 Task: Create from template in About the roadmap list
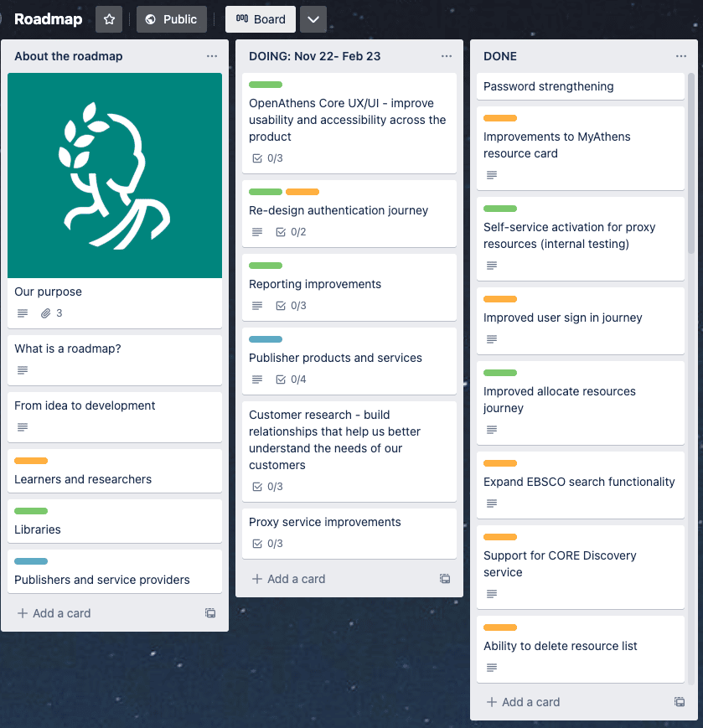[210, 613]
